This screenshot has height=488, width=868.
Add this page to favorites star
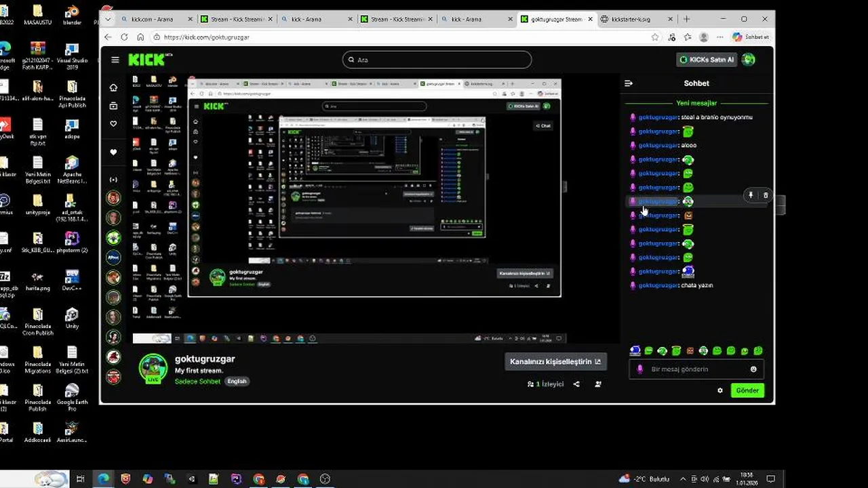click(654, 37)
